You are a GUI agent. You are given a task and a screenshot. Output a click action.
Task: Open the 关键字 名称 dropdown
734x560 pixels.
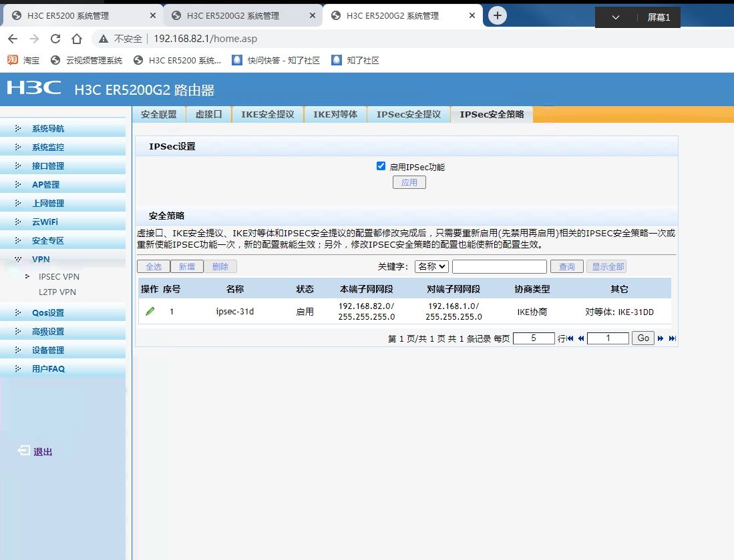(431, 266)
